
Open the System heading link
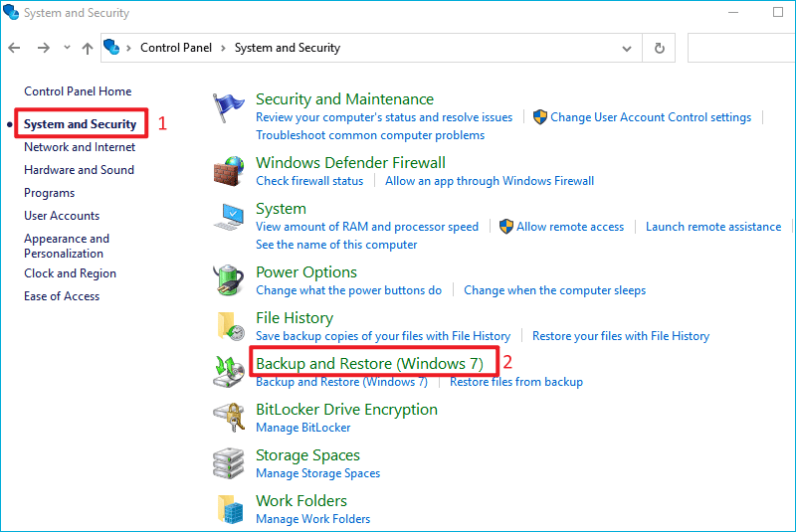[281, 209]
